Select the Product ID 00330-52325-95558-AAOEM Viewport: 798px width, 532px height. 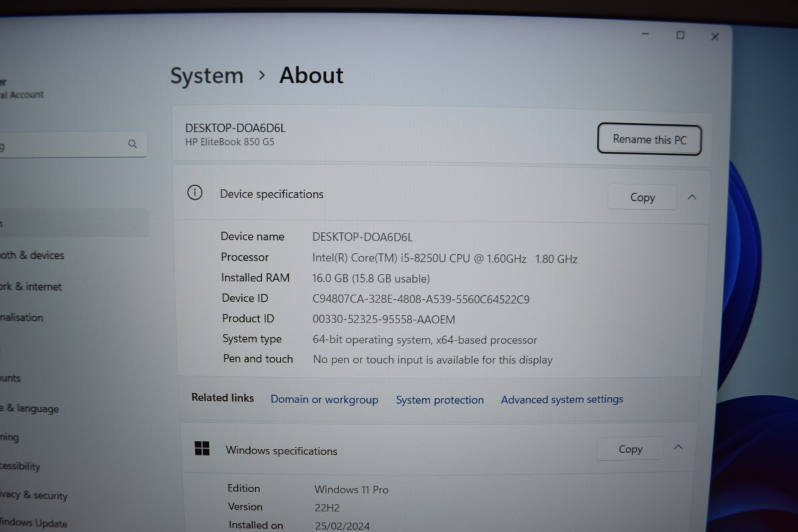click(384, 319)
